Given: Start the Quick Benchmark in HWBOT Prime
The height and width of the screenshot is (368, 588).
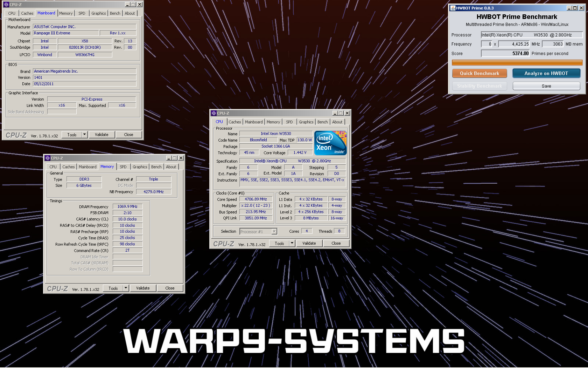Looking at the screenshot, I should pos(479,73).
